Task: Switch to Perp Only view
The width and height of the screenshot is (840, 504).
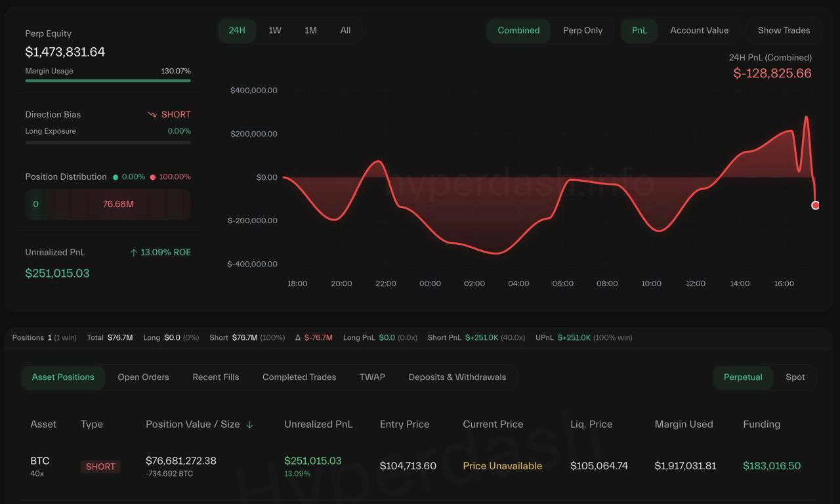Action: click(x=583, y=30)
